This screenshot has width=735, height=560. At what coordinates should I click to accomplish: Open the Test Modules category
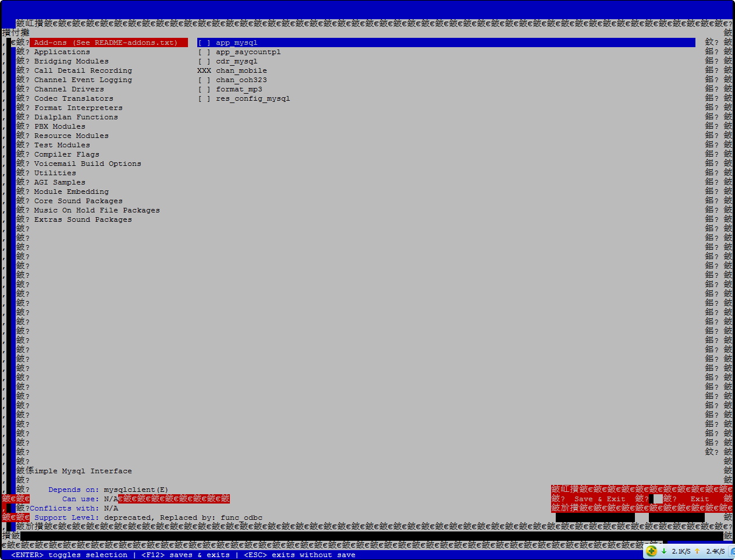(62, 145)
